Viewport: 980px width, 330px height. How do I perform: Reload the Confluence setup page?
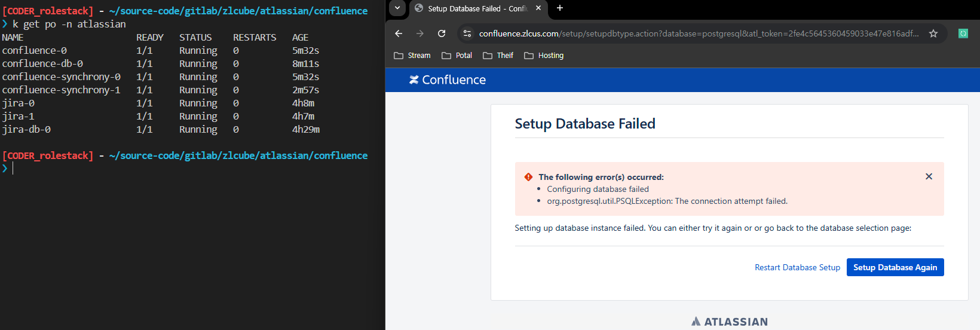tap(442, 33)
